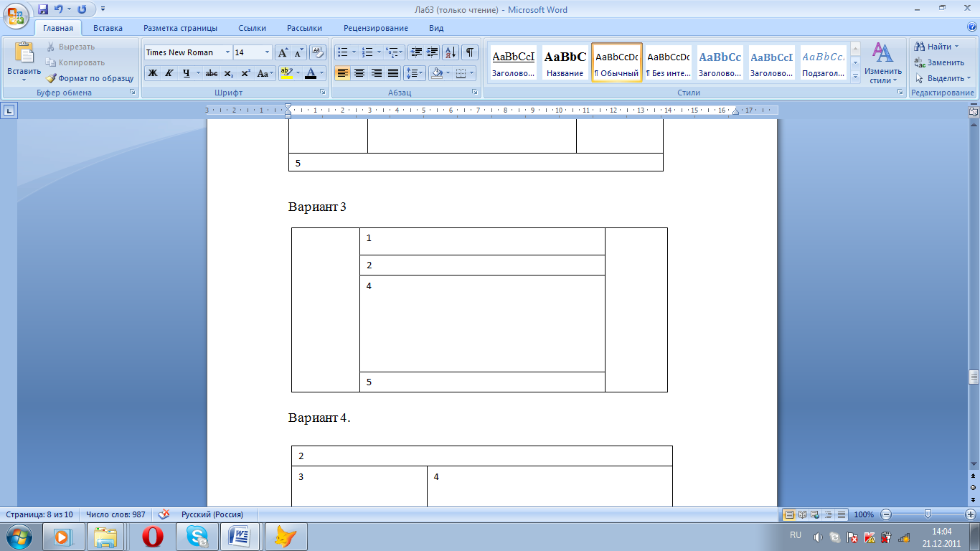Open Выделить select menu
Image resolution: width=980 pixels, height=551 pixels.
(942, 78)
